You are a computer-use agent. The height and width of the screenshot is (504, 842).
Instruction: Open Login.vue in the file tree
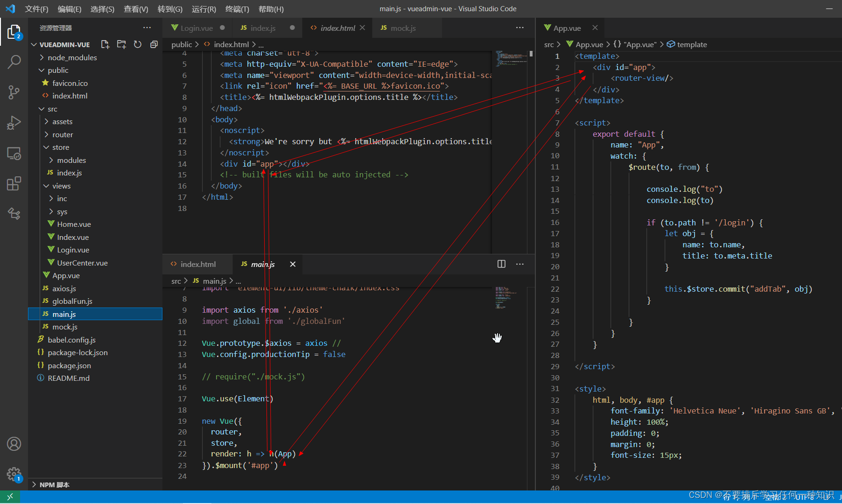point(73,250)
